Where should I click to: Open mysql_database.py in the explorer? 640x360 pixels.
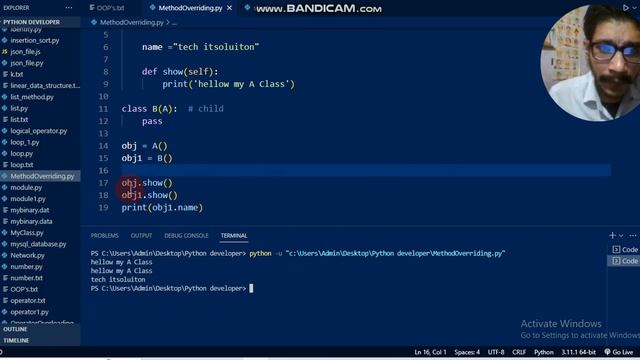tap(38, 244)
